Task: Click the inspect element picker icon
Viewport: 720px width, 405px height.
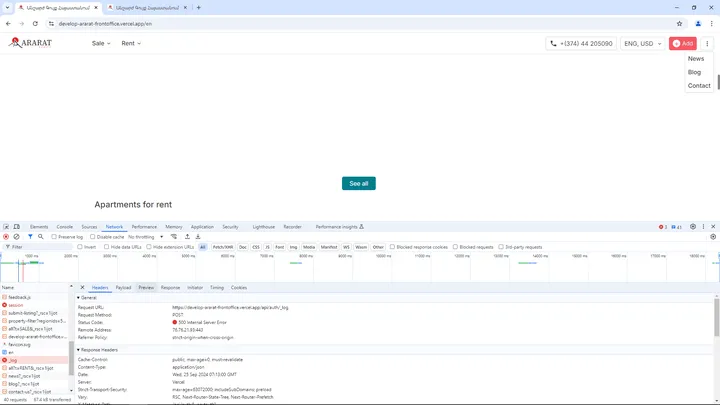Action: (5, 227)
